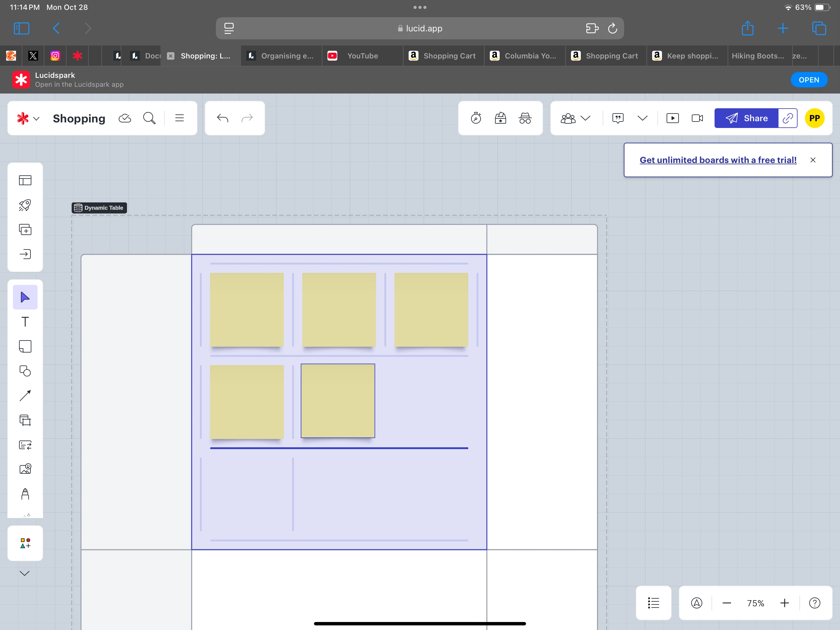840x630 pixels.
Task: Expand left toolbar with bottom chevron
Action: pos(25,573)
